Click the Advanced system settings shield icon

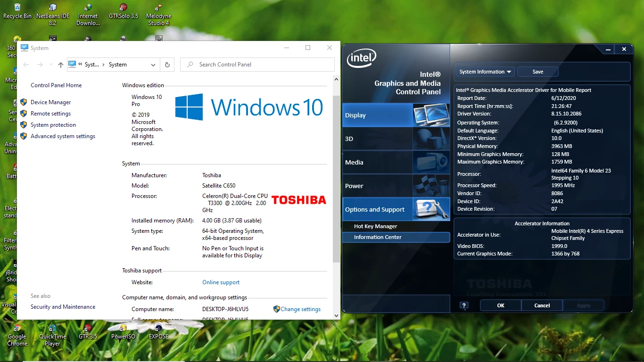pos(24,136)
